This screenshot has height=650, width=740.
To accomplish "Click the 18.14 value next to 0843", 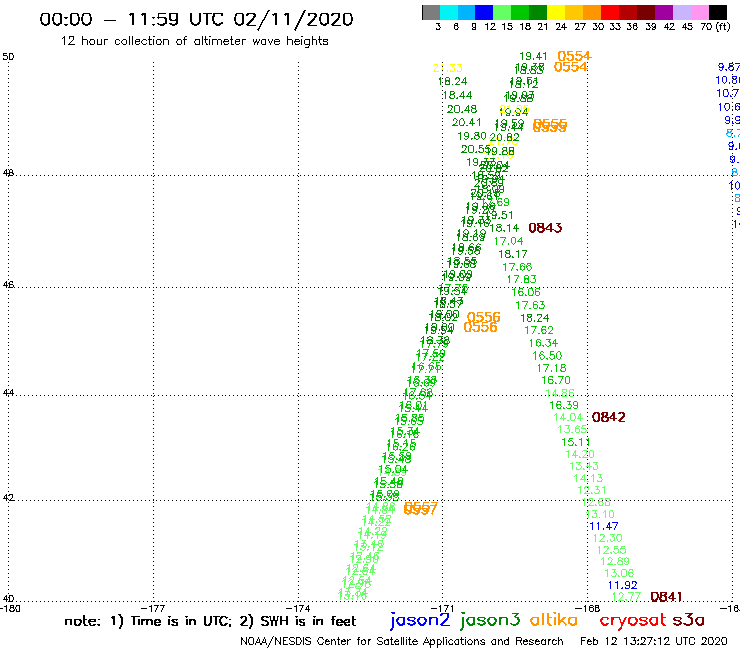I will coord(505,228).
